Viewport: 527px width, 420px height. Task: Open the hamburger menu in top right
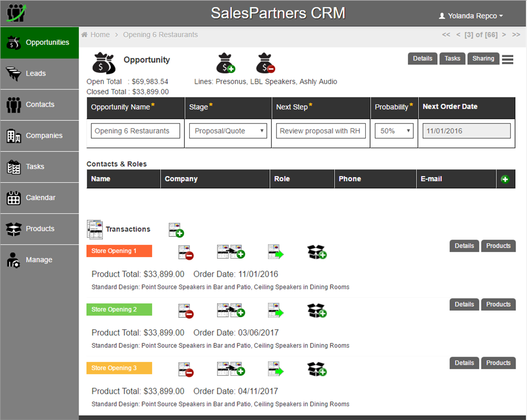[x=507, y=59]
